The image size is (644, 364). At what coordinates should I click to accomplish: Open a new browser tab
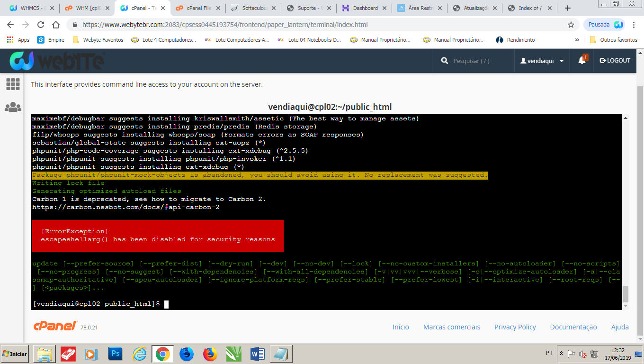coord(568,8)
